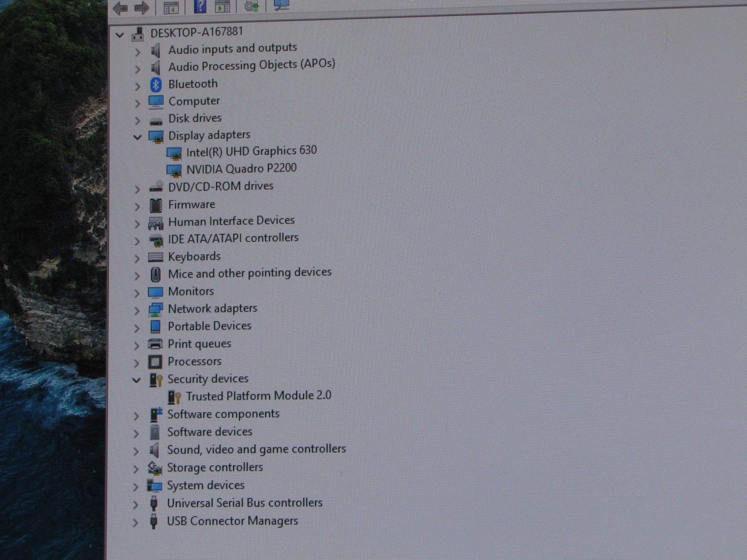The width and height of the screenshot is (747, 560).
Task: Expand DVD/CD-ROM drives
Action: (x=137, y=189)
